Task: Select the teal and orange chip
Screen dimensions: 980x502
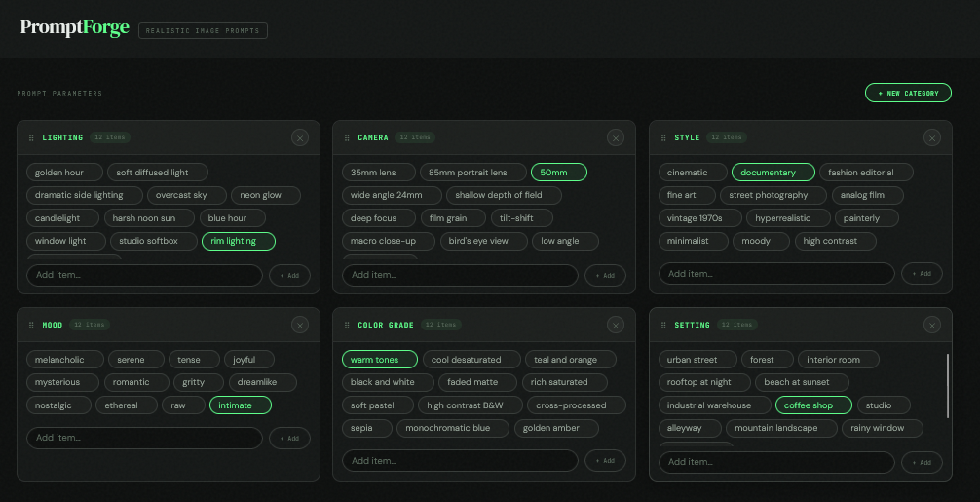Action: pos(571,360)
